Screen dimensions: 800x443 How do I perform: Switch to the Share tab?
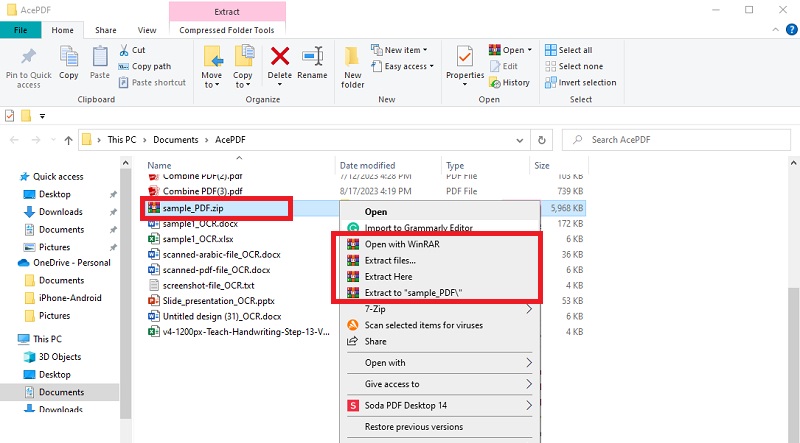point(106,30)
